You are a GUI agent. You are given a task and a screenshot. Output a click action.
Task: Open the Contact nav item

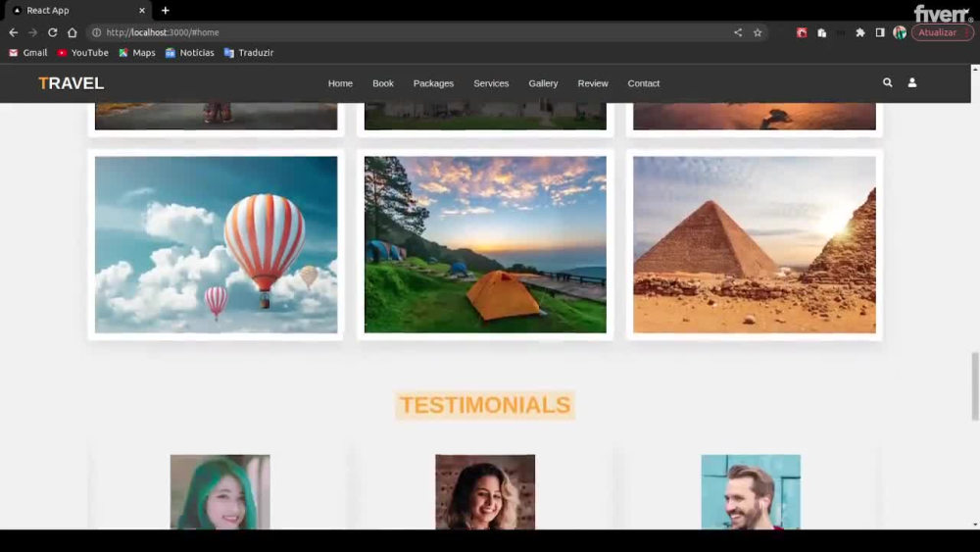pos(643,83)
